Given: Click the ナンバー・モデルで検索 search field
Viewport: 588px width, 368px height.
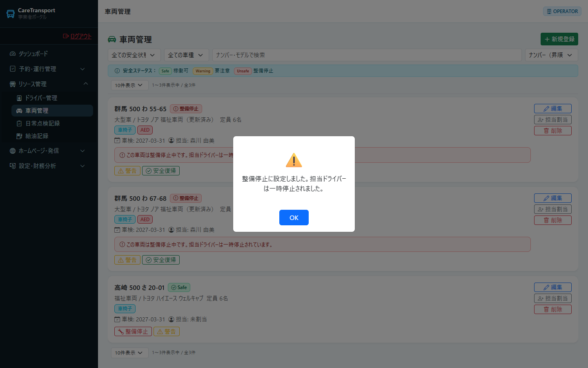Looking at the screenshot, I should [367, 55].
